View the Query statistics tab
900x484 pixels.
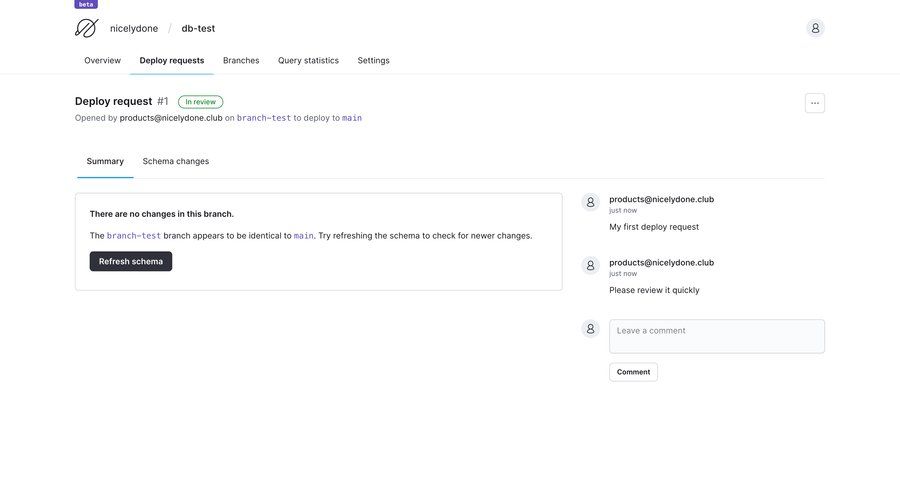pyautogui.click(x=308, y=61)
